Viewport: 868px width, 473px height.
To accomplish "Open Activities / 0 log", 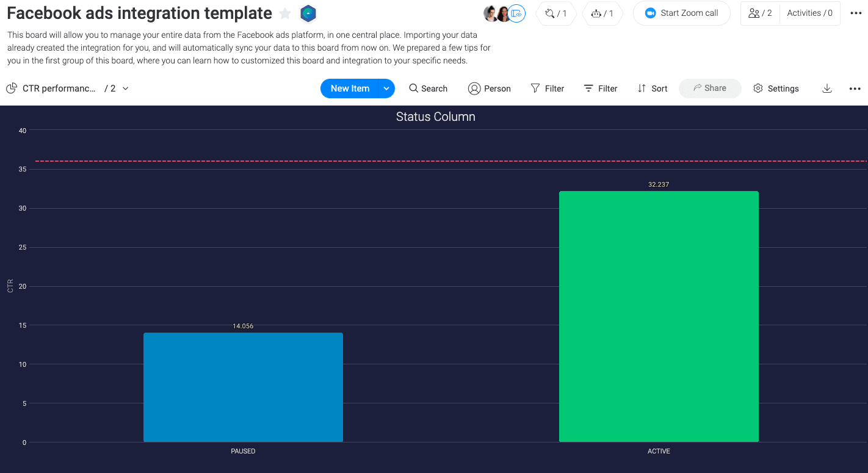I will pos(809,13).
